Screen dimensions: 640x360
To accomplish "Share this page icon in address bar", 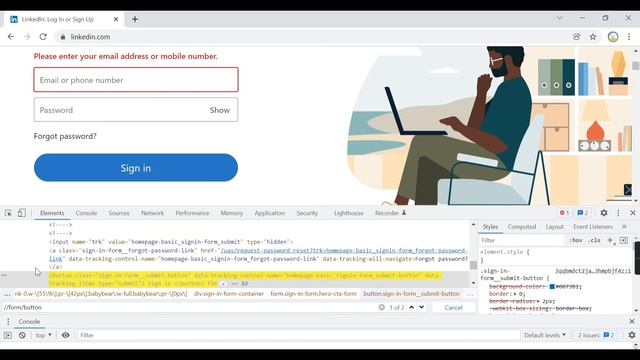I will 576,37.
